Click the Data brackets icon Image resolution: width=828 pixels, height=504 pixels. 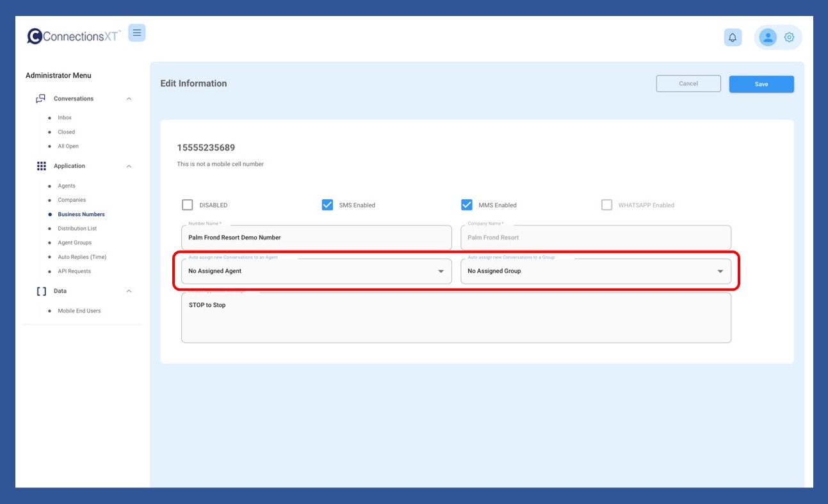[x=42, y=291]
